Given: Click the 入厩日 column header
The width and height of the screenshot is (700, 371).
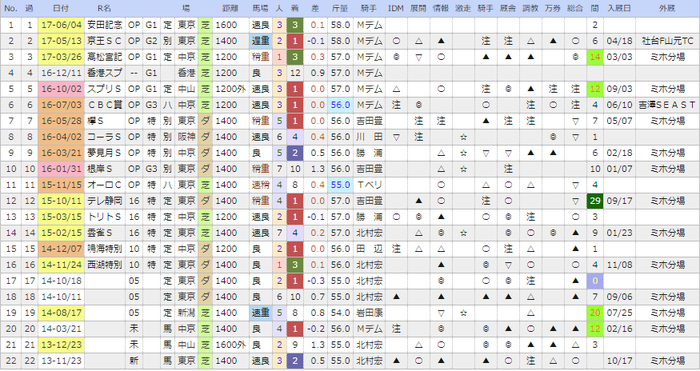Looking at the screenshot, I should click(619, 8).
